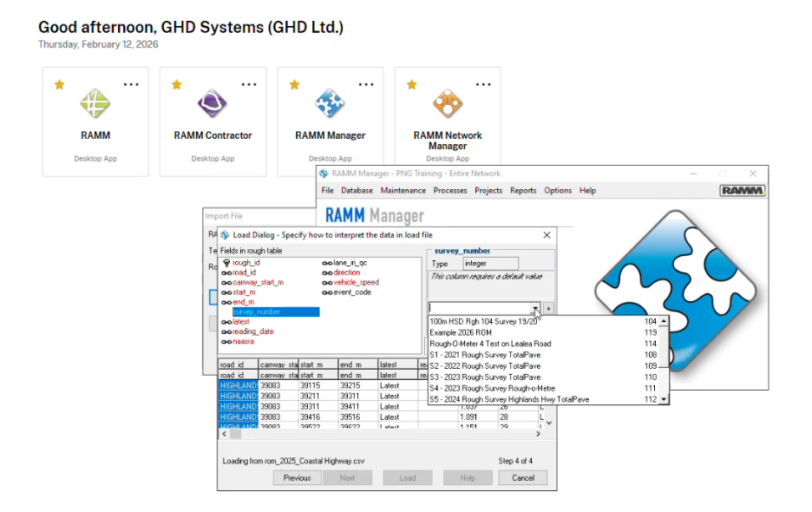Open more options on RAMM card

131,84
